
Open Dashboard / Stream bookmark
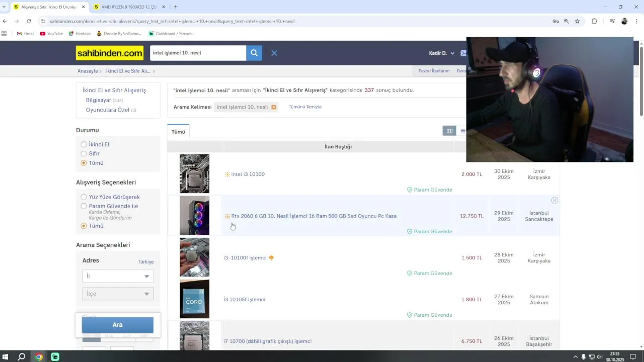[171, 34]
